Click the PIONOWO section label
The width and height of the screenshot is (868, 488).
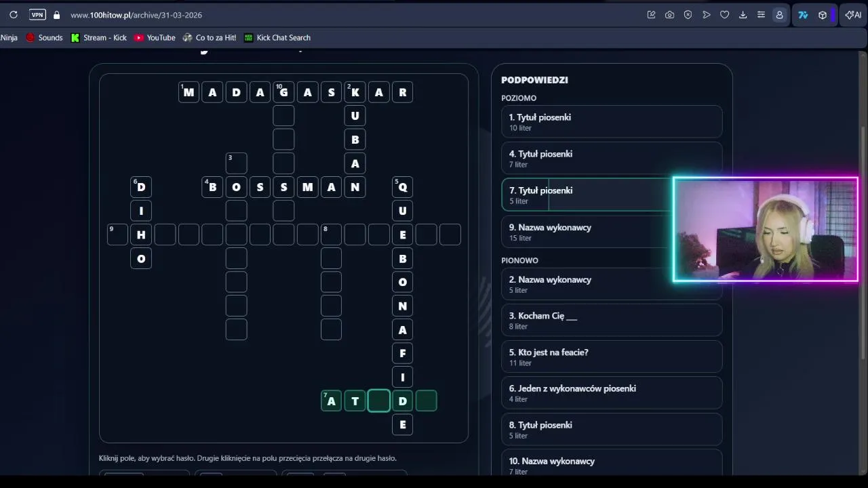click(519, 260)
